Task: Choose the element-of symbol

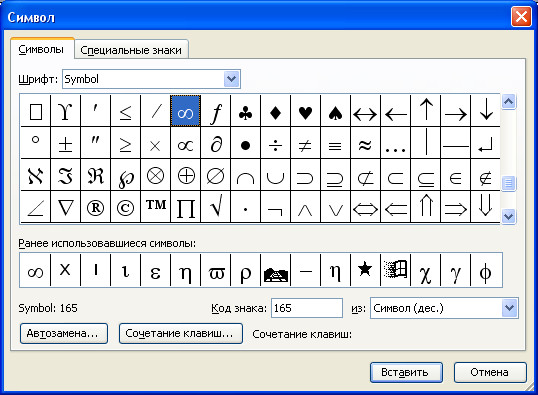Action: pos(456,175)
